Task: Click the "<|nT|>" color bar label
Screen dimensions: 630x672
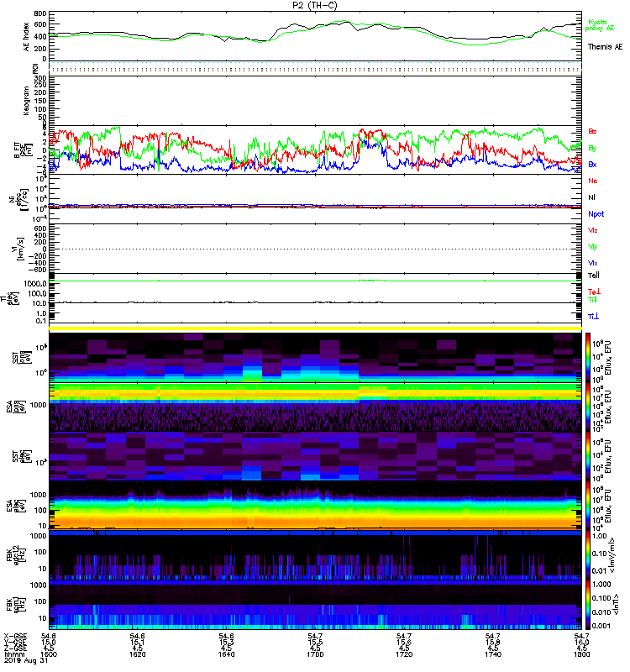Action: 616,605
